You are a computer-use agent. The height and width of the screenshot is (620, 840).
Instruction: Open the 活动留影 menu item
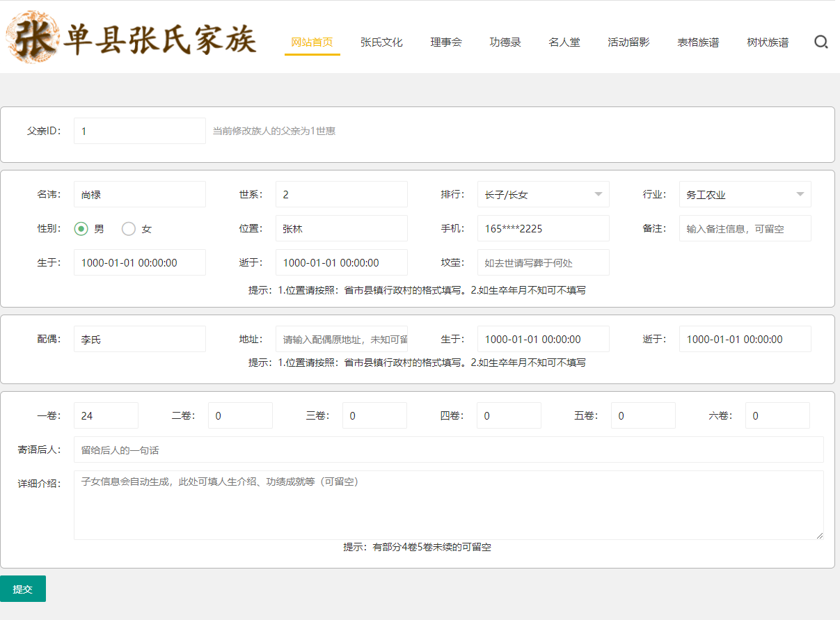(628, 42)
